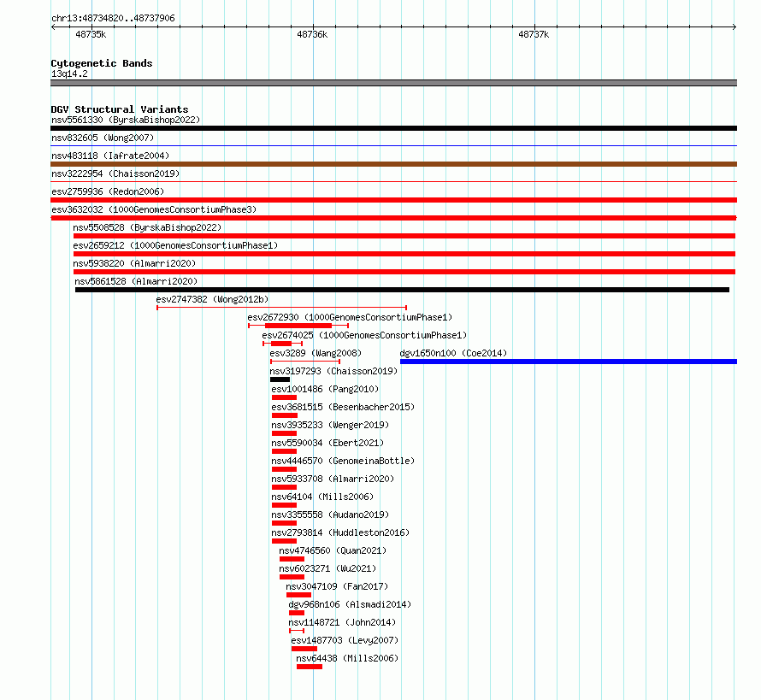The image size is (761, 700).
Task: Select the esv3289 thin span line
Action: coord(305,362)
